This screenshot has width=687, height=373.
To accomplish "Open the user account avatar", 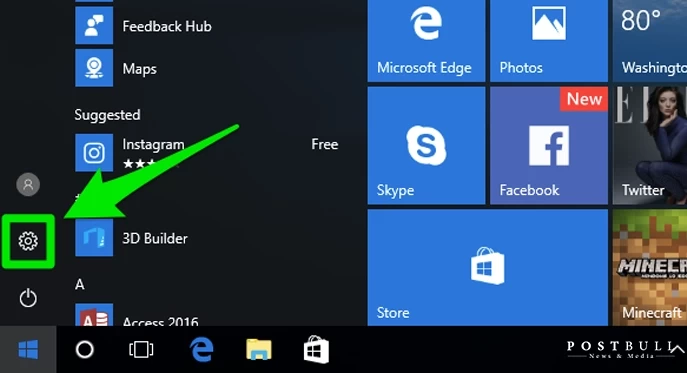I will click(28, 184).
